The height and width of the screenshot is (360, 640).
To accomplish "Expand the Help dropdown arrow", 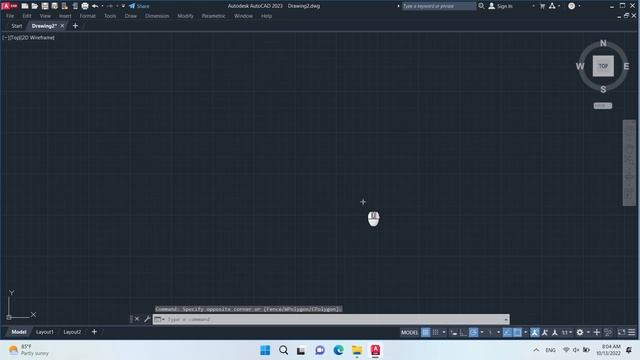I will tap(579, 6).
